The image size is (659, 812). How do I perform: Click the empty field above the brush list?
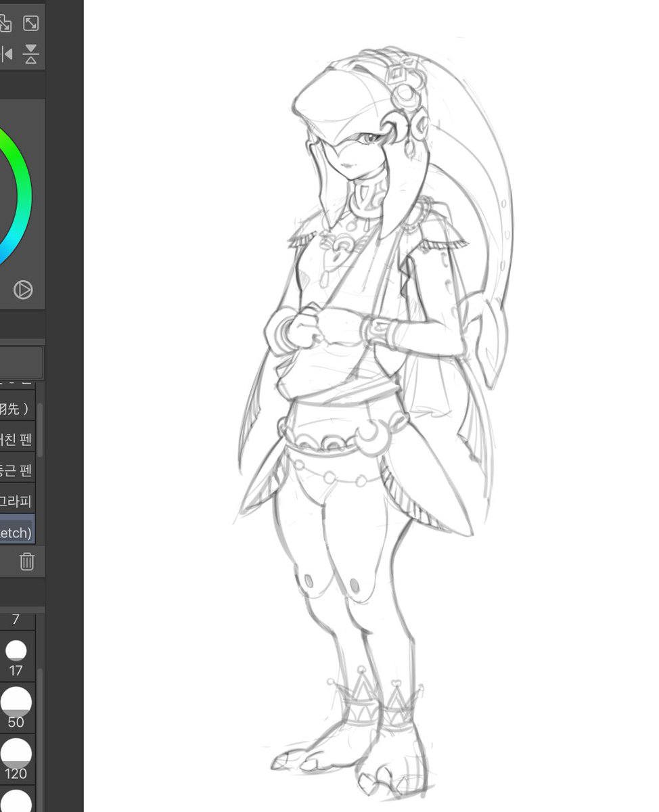pyautogui.click(x=21, y=363)
